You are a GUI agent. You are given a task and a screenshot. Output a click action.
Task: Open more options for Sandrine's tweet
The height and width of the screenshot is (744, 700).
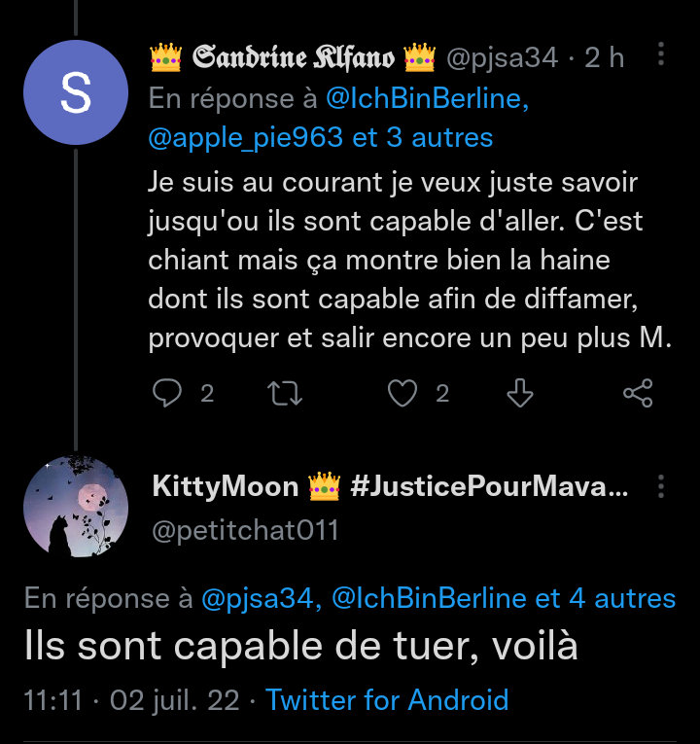coord(661,55)
